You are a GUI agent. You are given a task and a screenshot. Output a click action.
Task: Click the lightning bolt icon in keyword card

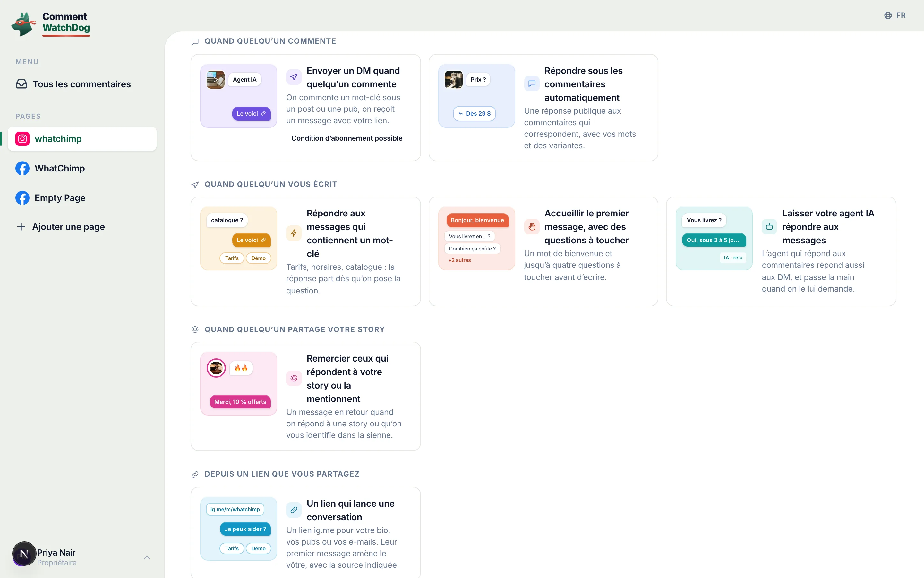tap(294, 233)
